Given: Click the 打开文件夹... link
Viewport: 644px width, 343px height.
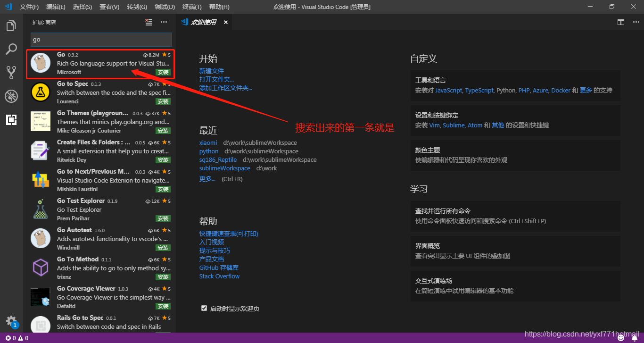Looking at the screenshot, I should click(x=216, y=79).
